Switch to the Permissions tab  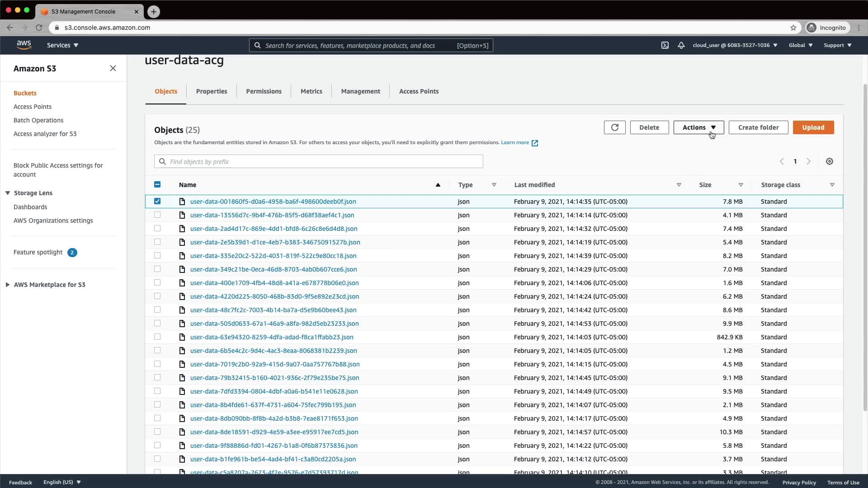pos(264,91)
